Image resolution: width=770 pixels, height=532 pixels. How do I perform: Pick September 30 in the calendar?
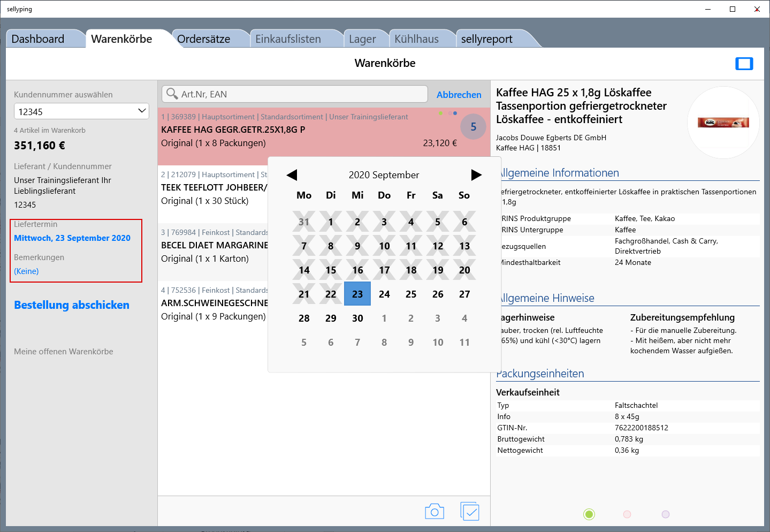tap(357, 318)
